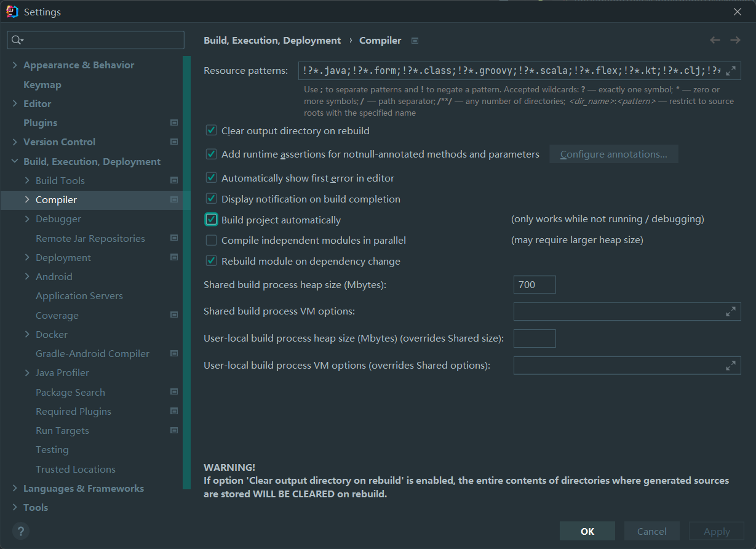Click the back navigation arrow

coord(715,40)
